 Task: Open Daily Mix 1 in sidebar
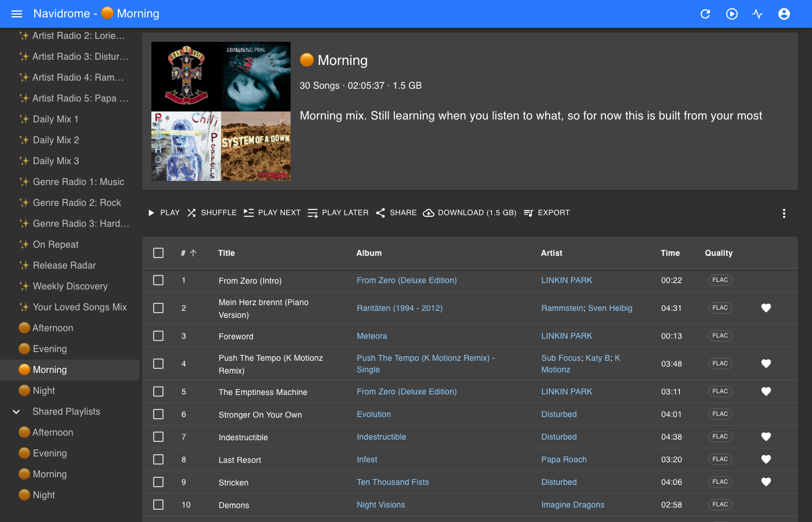pyautogui.click(x=70, y=119)
